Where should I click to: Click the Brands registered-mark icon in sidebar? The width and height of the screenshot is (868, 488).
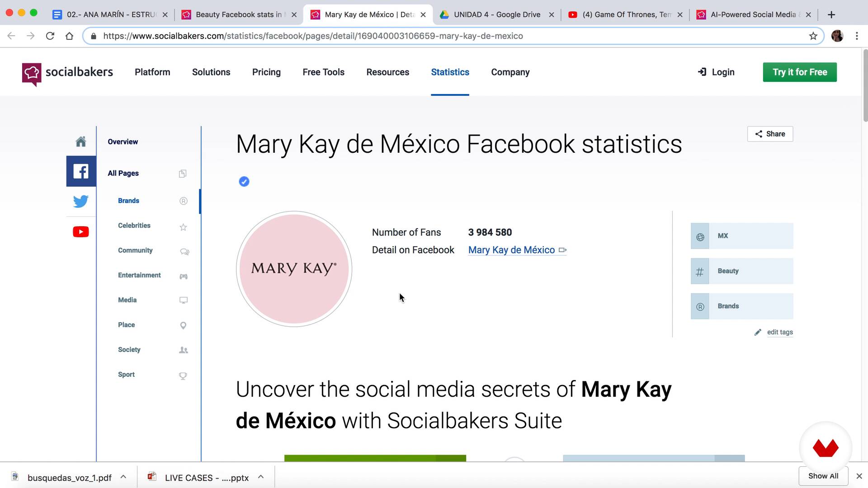pos(183,201)
